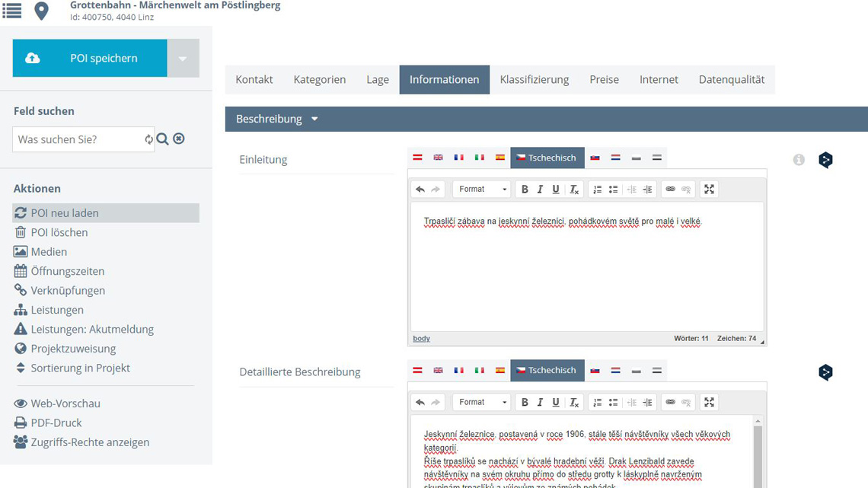Select Slovak flag language for Detaillierte Beschreibung
The image size is (868, 488).
pyautogui.click(x=595, y=370)
